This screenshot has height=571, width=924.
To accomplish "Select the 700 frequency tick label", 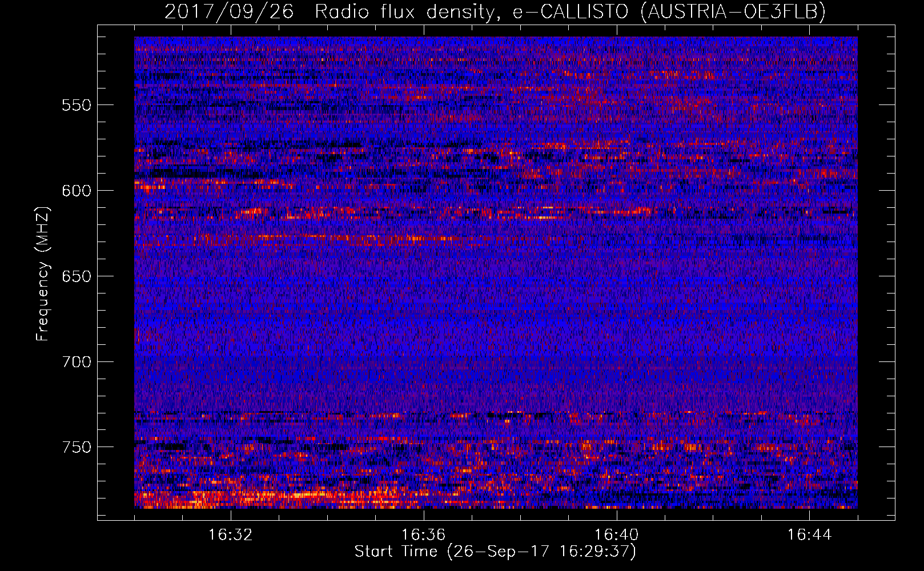I will (x=77, y=362).
